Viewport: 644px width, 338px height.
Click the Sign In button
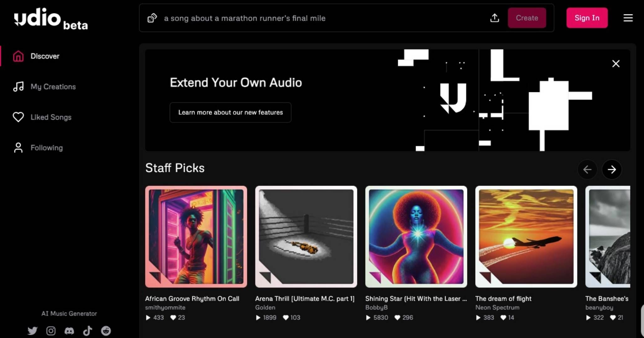click(x=587, y=18)
